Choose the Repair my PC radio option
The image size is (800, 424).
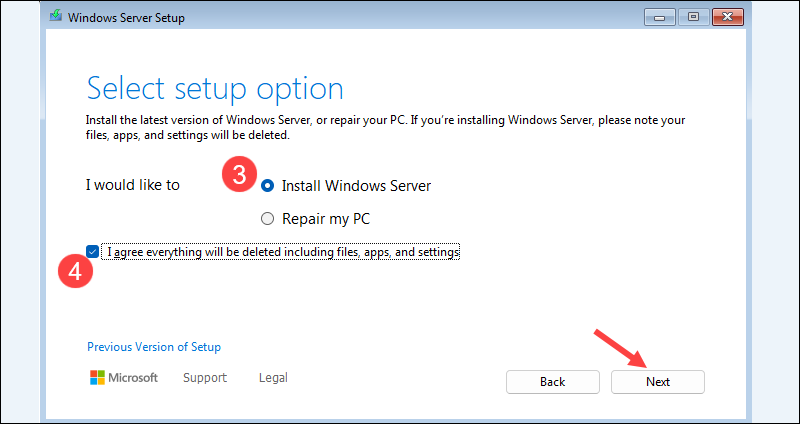click(x=267, y=218)
